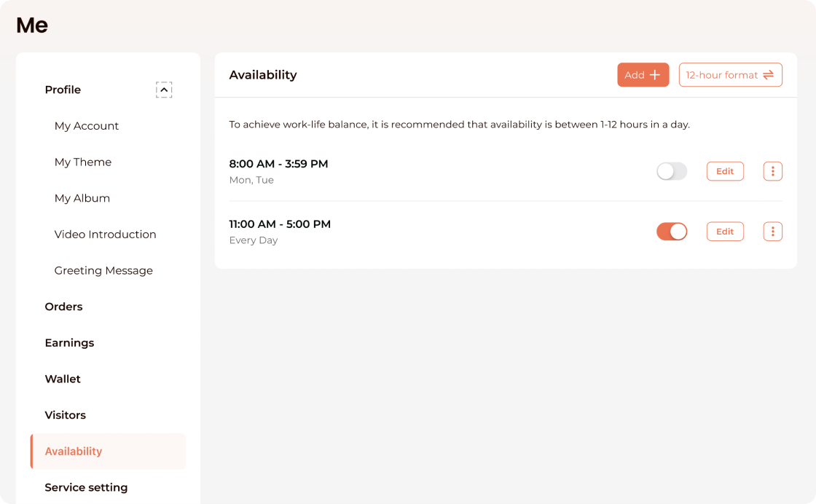Image resolution: width=816 pixels, height=504 pixels.
Task: Enable the 8:00 AM - 3:59 PM availability
Action: coord(672,171)
